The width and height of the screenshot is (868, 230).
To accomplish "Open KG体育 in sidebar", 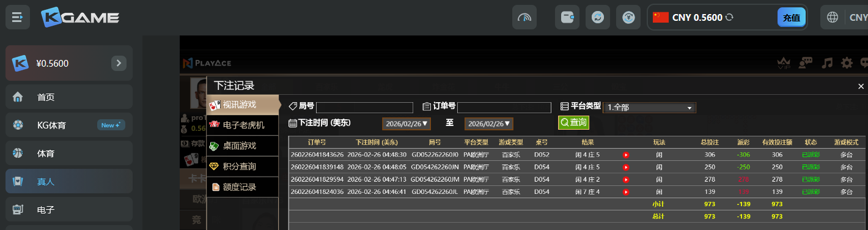I will pyautogui.click(x=69, y=125).
